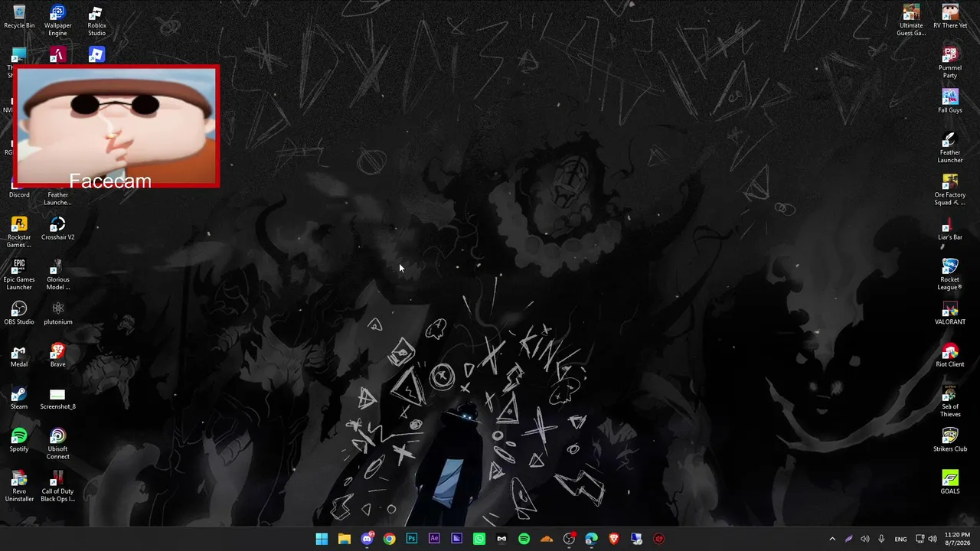The width and height of the screenshot is (980, 551).
Task: Select the Ubisoft Connect desktop shortcut
Action: click(57, 445)
